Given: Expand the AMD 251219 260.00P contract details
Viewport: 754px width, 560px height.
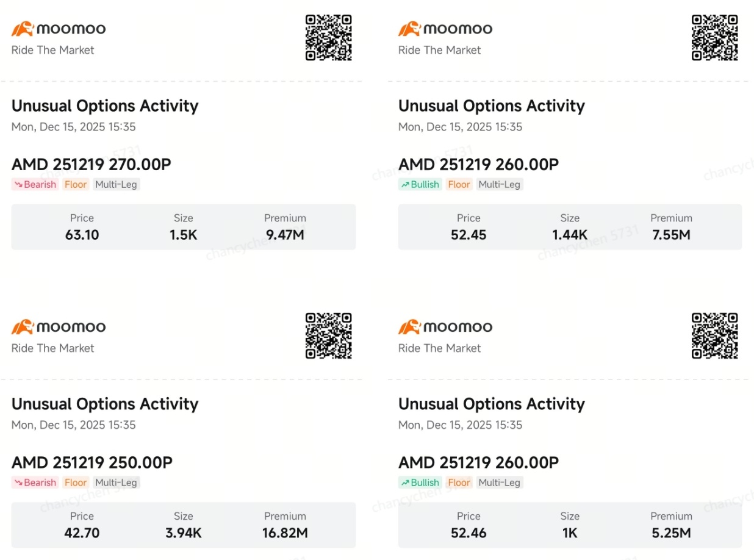Looking at the screenshot, I should [x=479, y=163].
